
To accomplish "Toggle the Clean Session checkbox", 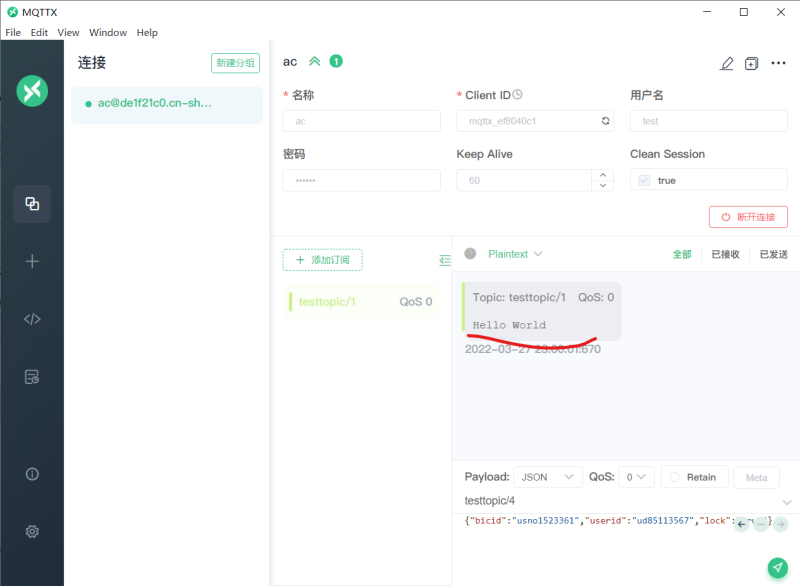I will pos(644,181).
